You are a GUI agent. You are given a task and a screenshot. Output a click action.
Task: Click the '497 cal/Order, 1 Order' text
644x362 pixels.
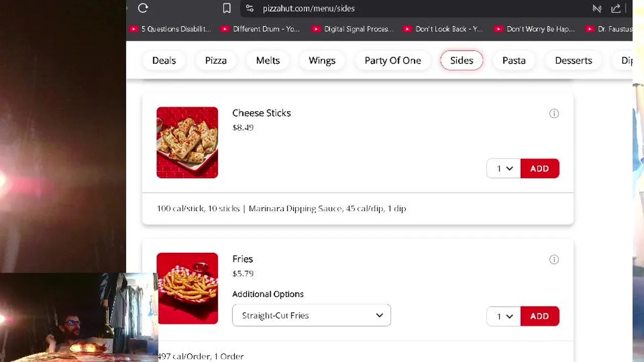(x=201, y=356)
